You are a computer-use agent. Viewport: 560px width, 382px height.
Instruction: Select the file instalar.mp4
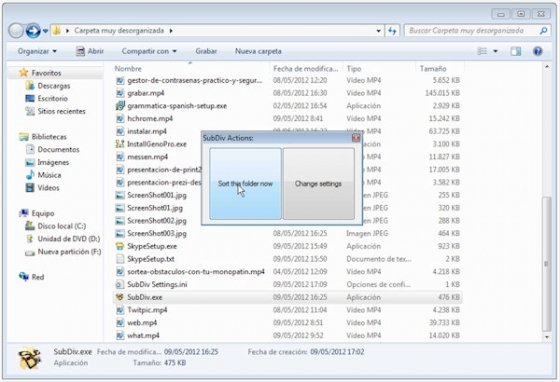tap(147, 131)
